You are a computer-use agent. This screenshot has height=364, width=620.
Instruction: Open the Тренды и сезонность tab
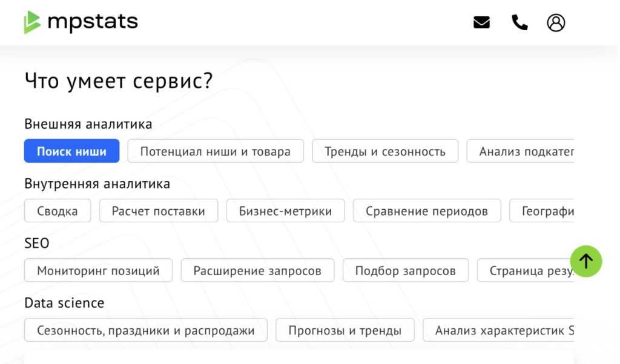[x=384, y=151]
